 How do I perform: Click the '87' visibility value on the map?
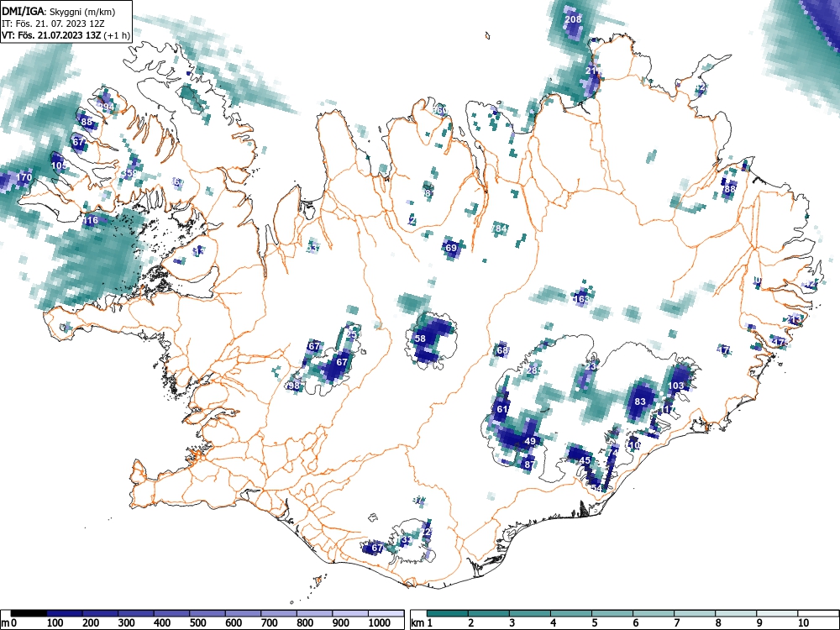pyautogui.click(x=529, y=465)
